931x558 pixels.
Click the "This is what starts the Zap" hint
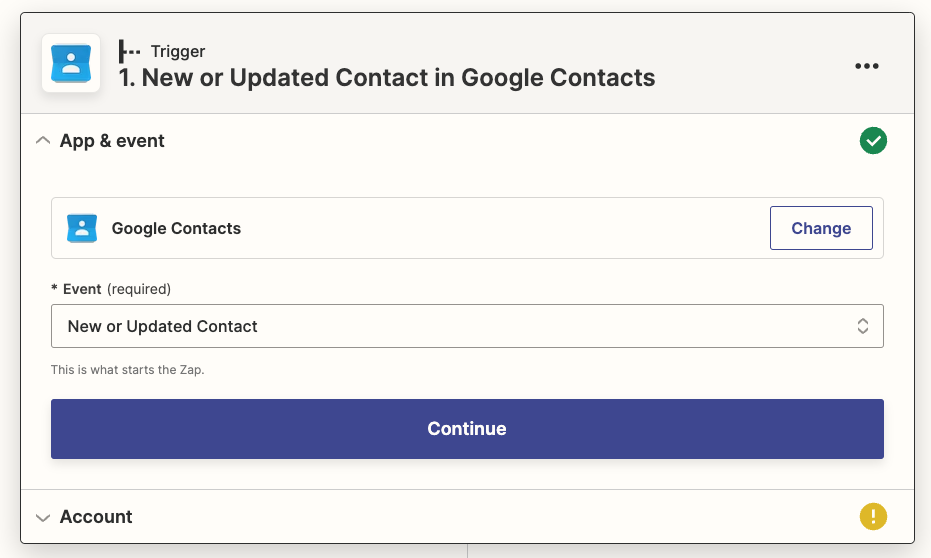click(127, 370)
